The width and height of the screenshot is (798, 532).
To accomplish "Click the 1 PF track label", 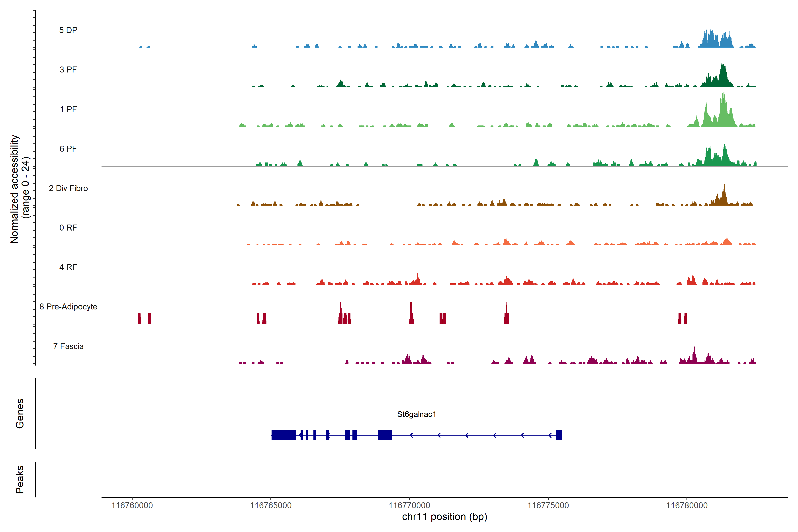I will 68,109.
